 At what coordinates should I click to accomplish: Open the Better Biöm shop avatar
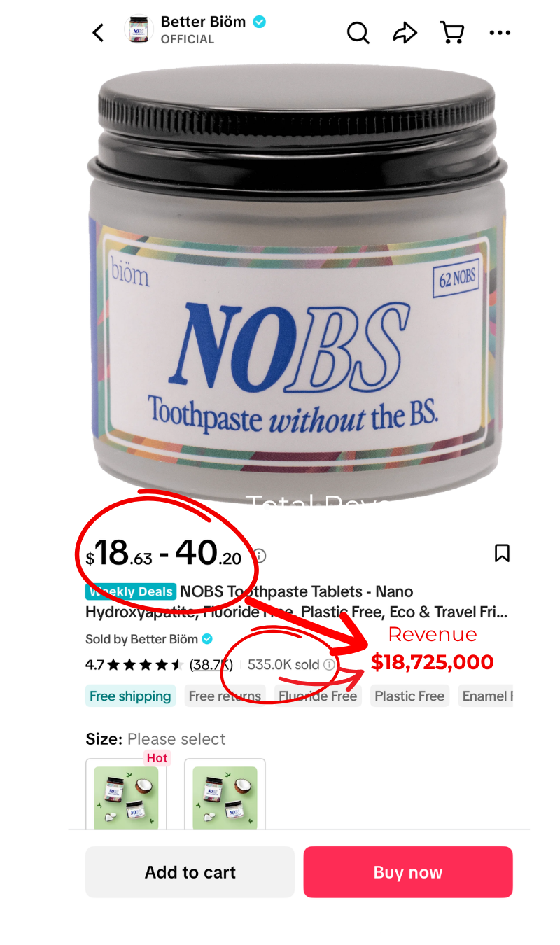139,31
